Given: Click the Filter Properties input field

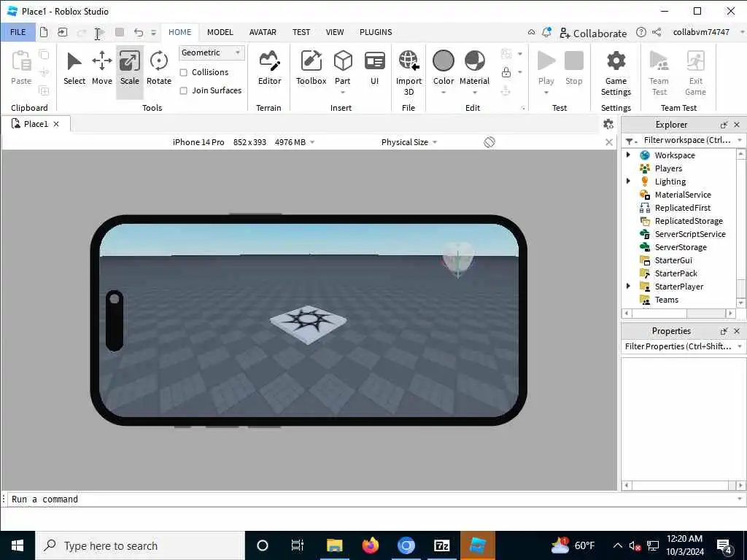Looking at the screenshot, I should [678, 346].
